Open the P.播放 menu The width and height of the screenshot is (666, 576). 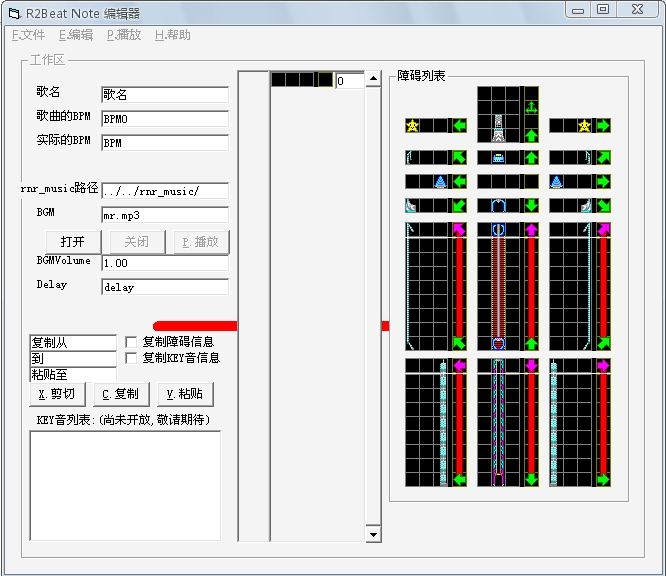coord(124,35)
